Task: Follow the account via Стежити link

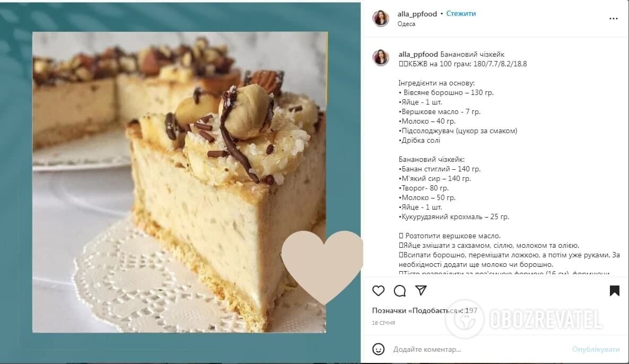Action: point(461,14)
